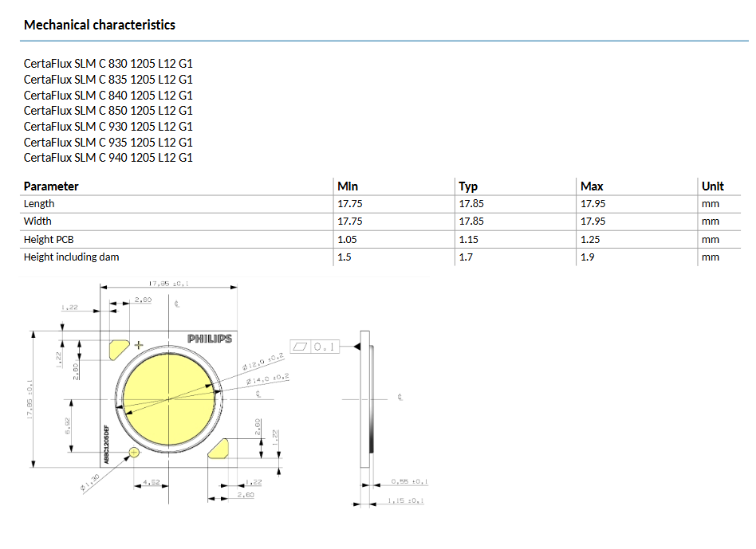Select the Length row label
Screen dimensions: 756x549
click(39, 204)
